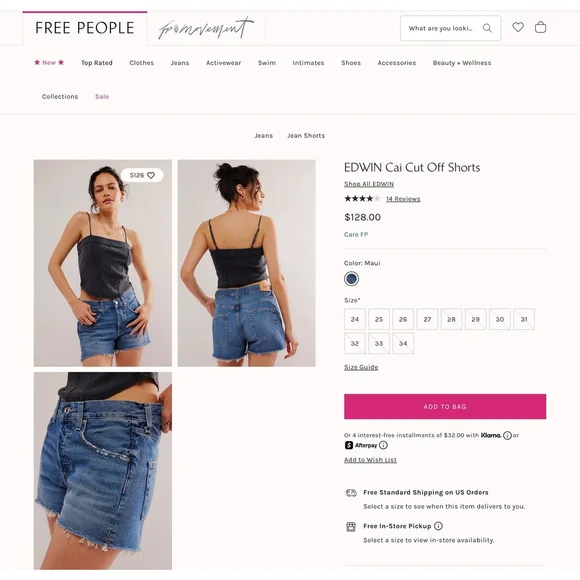
Task: Select size 26
Action: point(403,319)
